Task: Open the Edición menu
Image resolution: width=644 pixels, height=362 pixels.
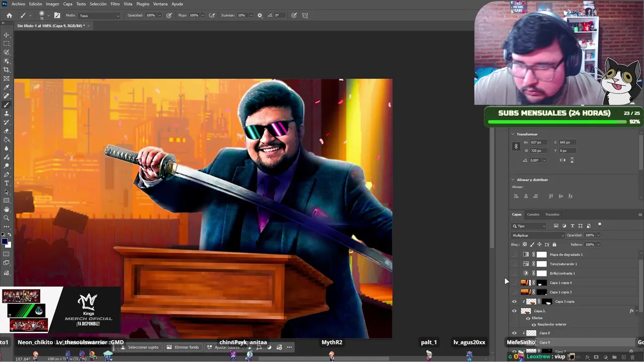Action: [36, 4]
